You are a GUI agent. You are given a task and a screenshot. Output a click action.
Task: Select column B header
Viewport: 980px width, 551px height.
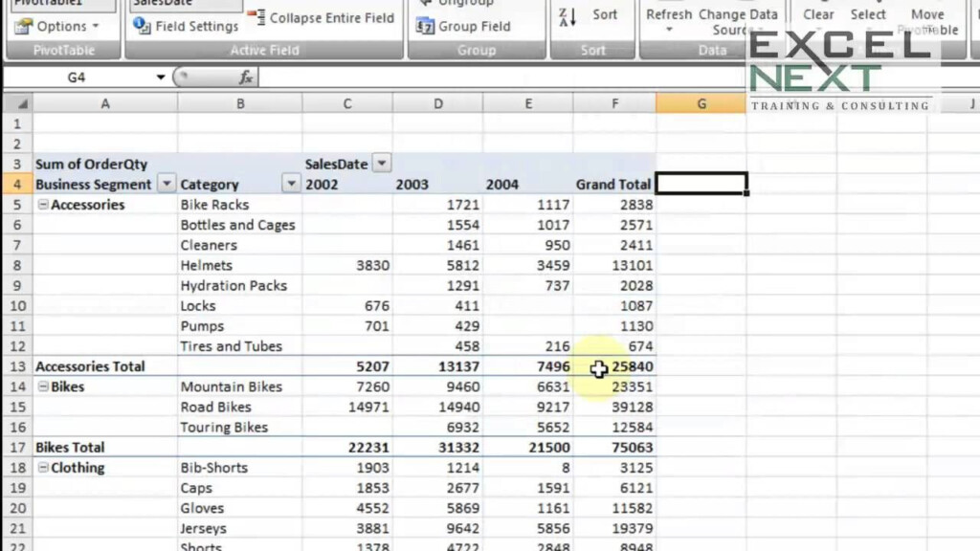click(240, 103)
